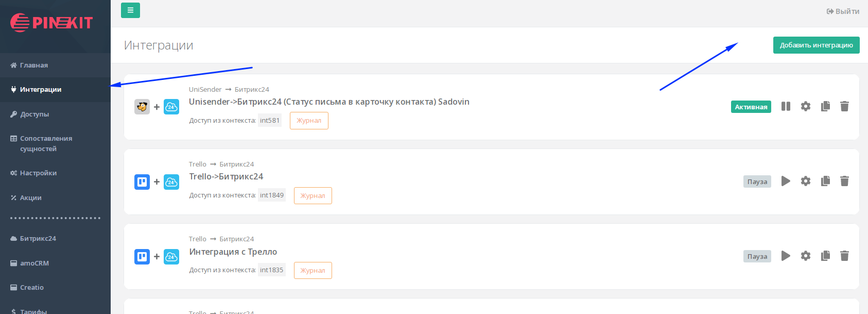Toggle sidebar with hamburger menu button
This screenshot has height=314, width=868.
[130, 10]
